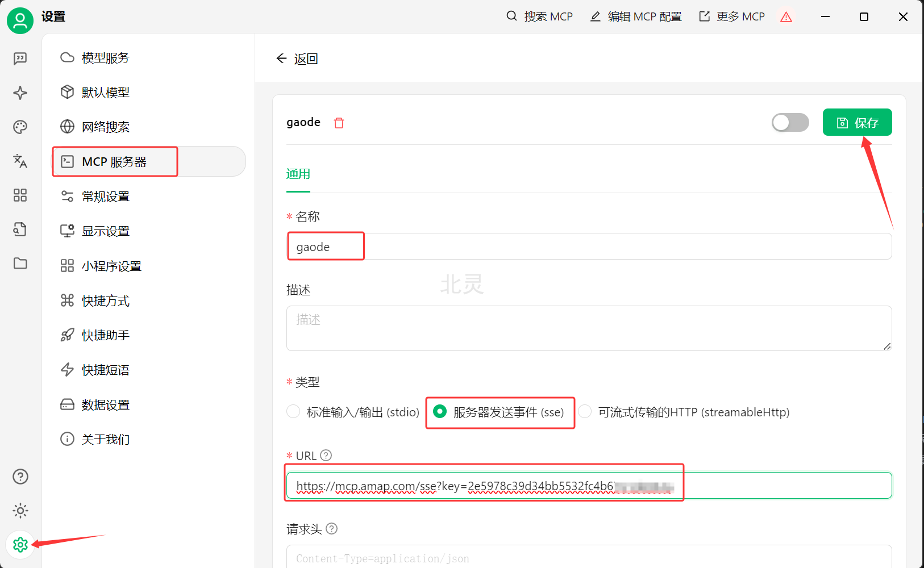Go back with 返回
924x568 pixels.
297,59
